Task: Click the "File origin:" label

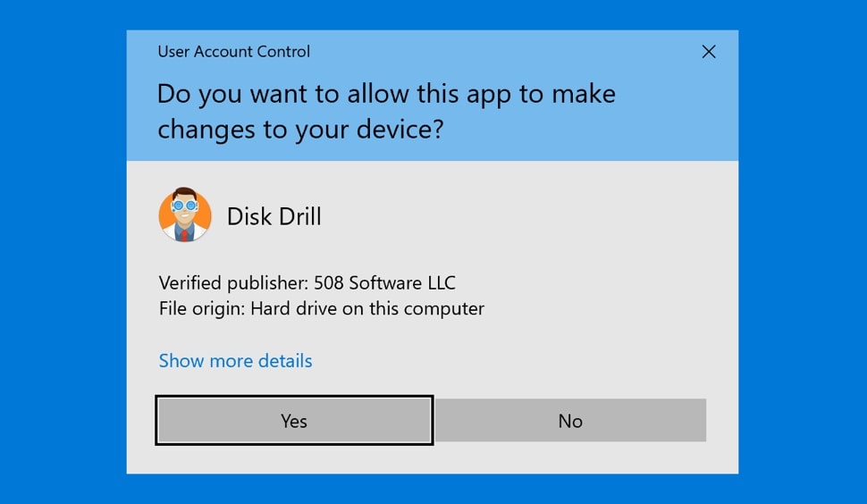Action: pyautogui.click(x=202, y=309)
